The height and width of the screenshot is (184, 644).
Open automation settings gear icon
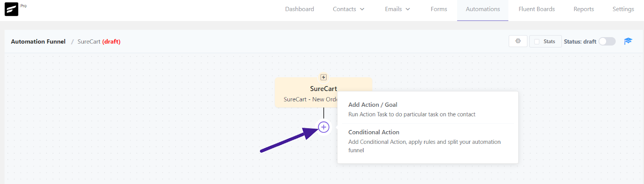(518, 41)
